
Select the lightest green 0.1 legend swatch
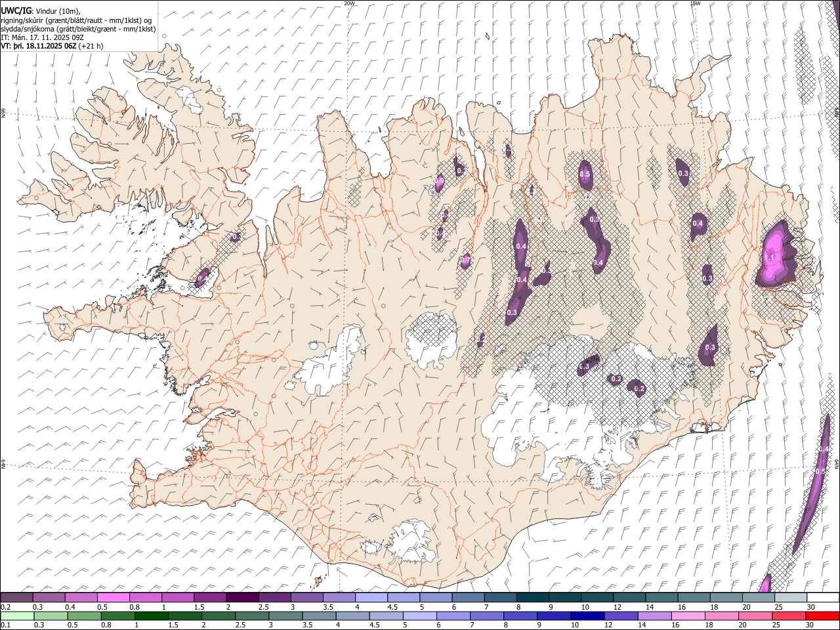pos(17,616)
